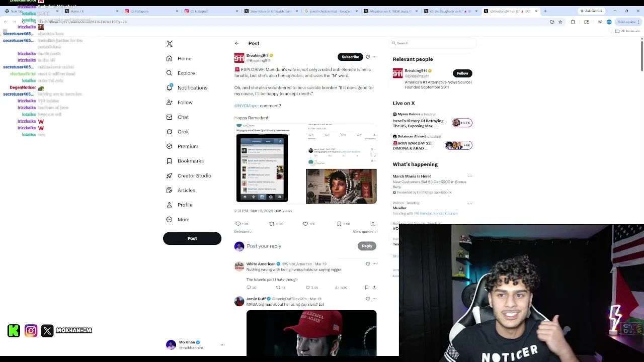Viewport: 644px width, 362px height.
Task: Reply to White American's comment with 30 replies
Action: click(x=251, y=288)
